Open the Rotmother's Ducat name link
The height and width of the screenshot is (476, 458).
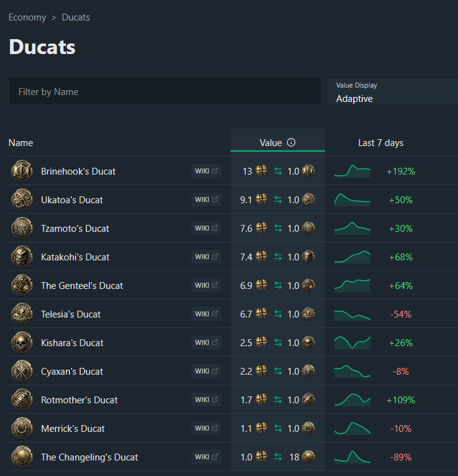(79, 400)
